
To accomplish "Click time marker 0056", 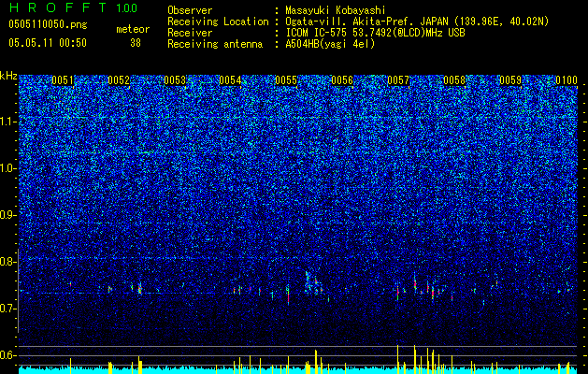I will (x=342, y=80).
